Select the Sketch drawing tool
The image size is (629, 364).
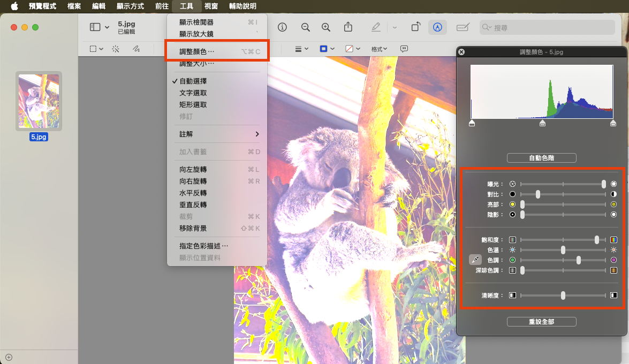click(136, 49)
